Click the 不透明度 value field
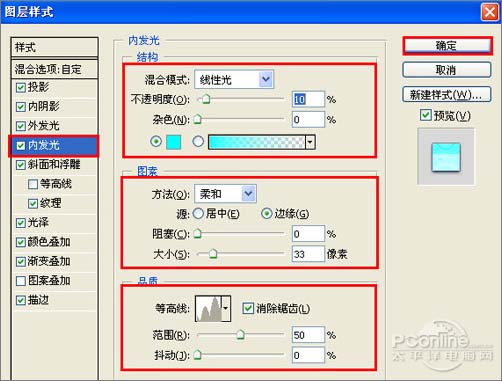 click(x=308, y=99)
